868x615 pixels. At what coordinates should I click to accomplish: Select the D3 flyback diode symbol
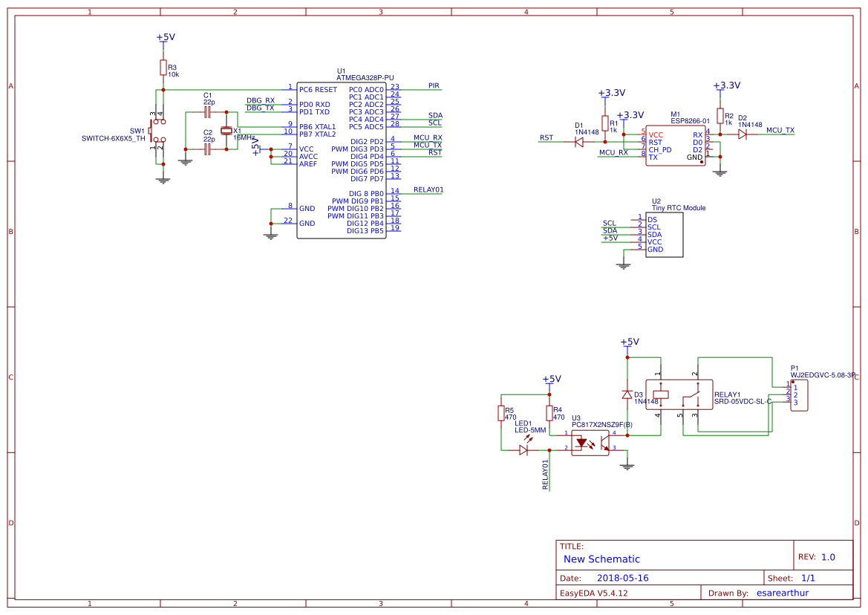(627, 394)
